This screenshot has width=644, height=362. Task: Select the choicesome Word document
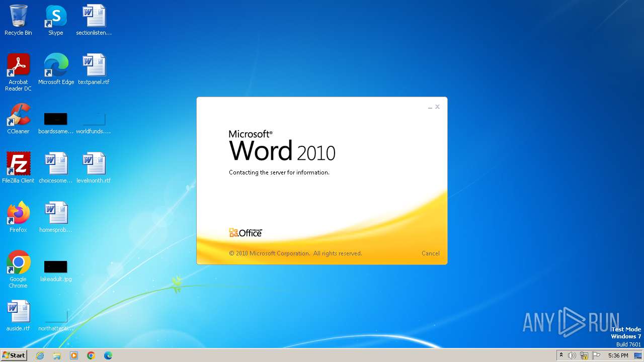(x=56, y=168)
